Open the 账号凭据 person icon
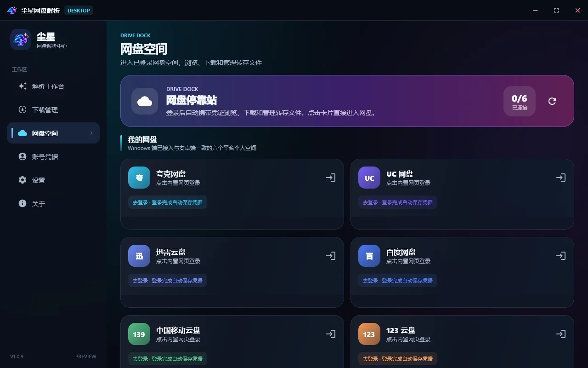This screenshot has height=368, width=588. pos(23,156)
